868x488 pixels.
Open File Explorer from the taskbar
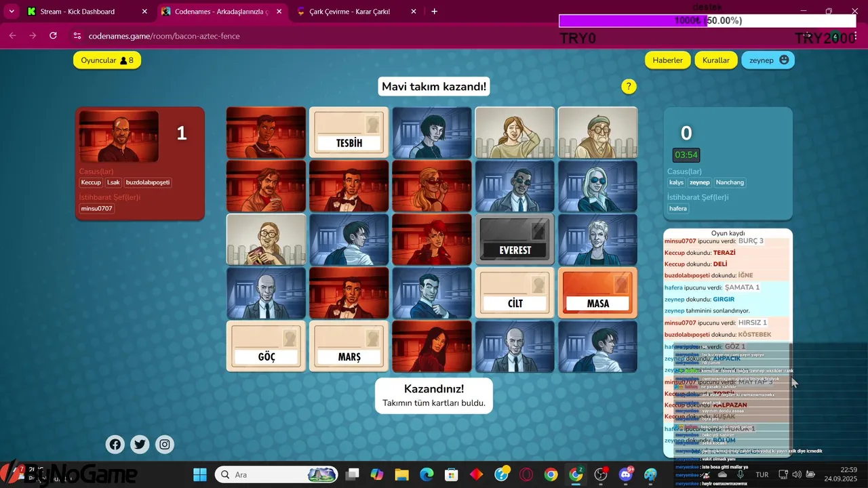(401, 474)
